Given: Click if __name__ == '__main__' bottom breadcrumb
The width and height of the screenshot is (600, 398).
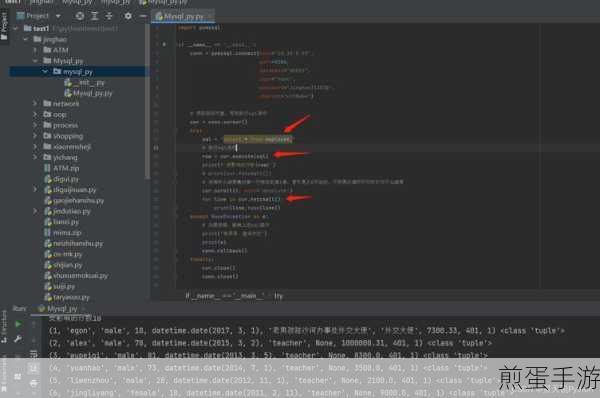Looking at the screenshot, I should (225, 296).
